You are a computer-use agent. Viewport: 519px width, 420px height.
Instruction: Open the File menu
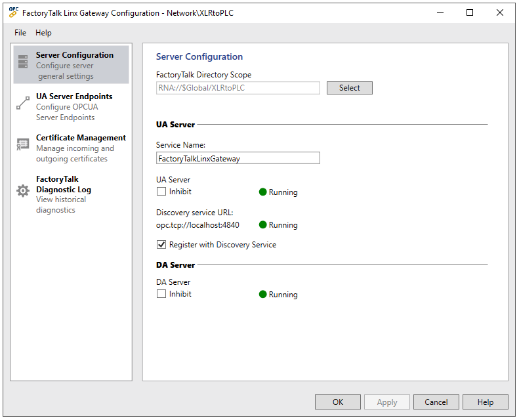coord(20,33)
